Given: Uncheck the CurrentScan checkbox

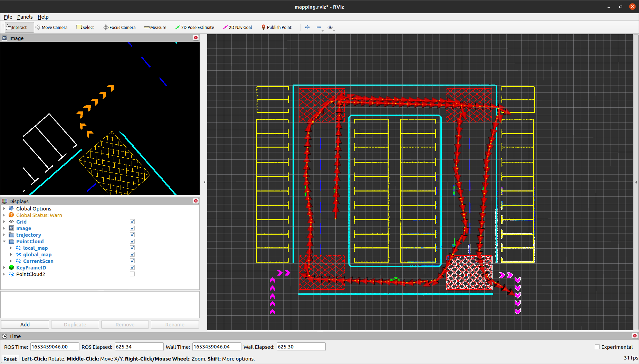Looking at the screenshot, I should (x=132, y=261).
